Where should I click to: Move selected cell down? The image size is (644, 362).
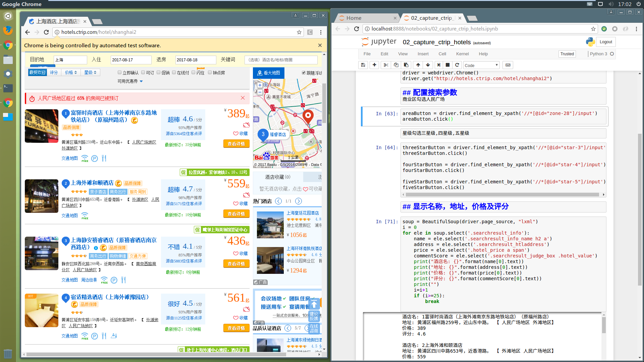(x=428, y=65)
